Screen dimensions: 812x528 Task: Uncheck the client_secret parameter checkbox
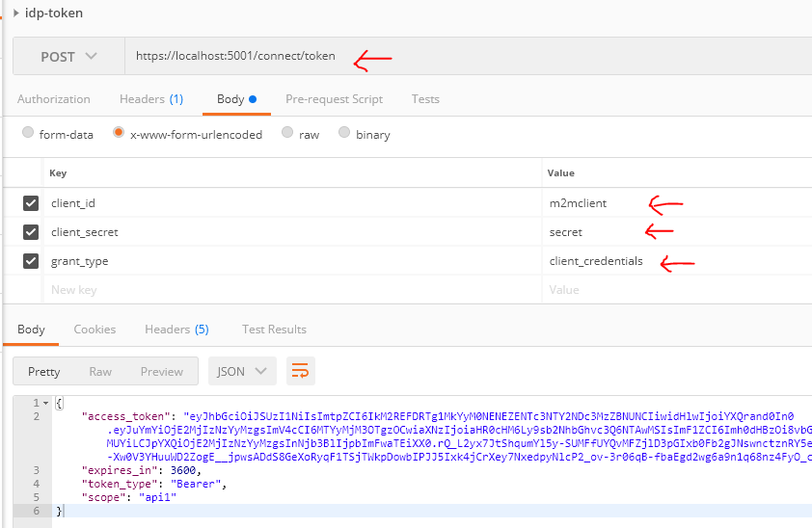31,232
